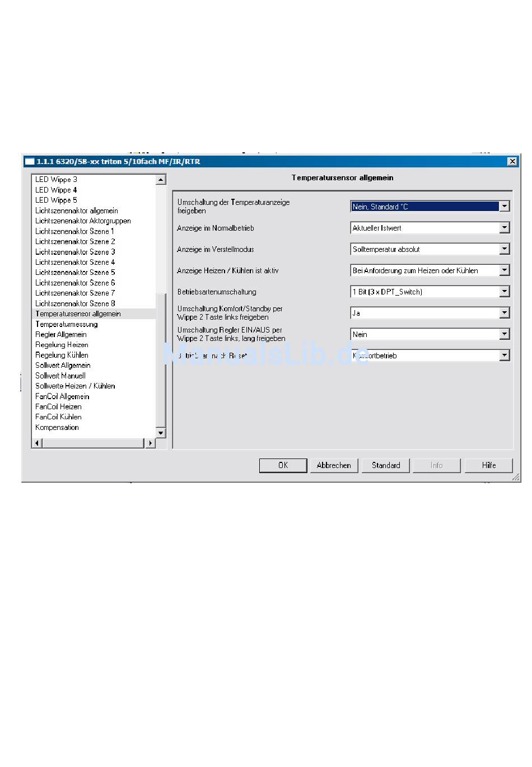Select Regler Allgemein in the list
Viewport: 532px width, 767px height.
pyautogui.click(x=61, y=334)
